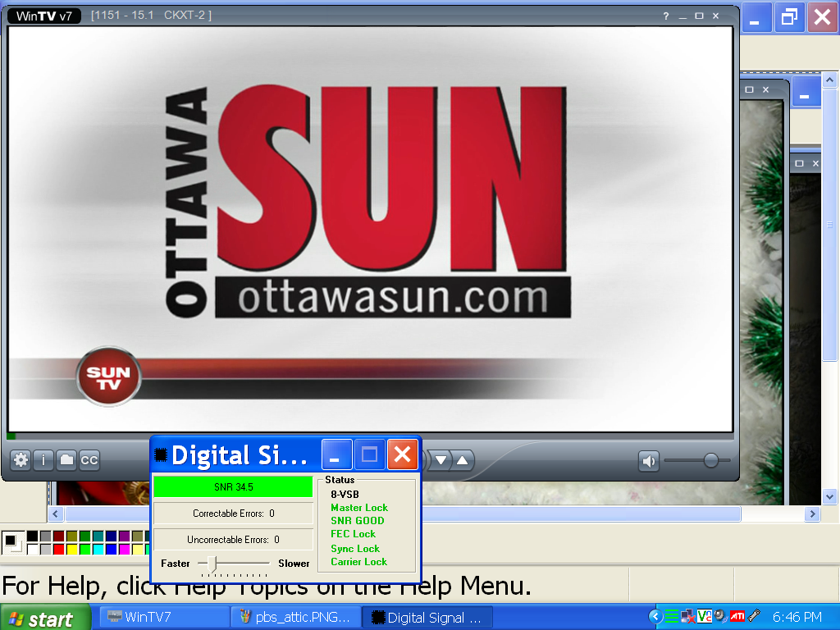Pick the teal swatch in Paint palette
This screenshot has width=840, height=630.
click(98, 536)
